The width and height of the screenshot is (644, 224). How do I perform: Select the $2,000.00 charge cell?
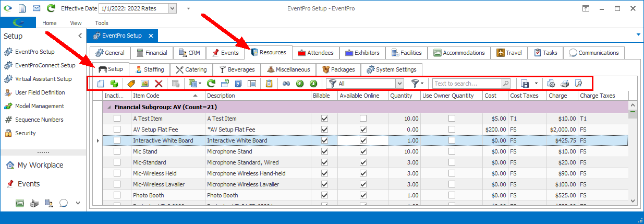[x=562, y=129]
